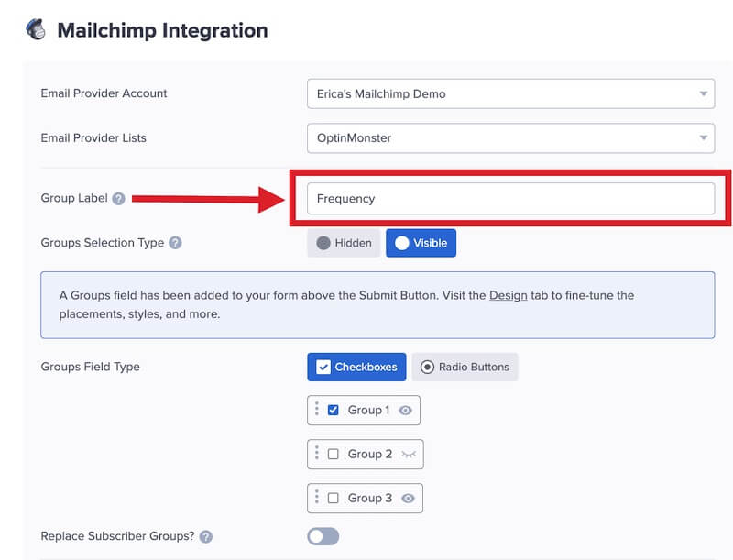Set Groups Selection Type to Hidden
The width and height of the screenshot is (733, 560).
click(344, 243)
